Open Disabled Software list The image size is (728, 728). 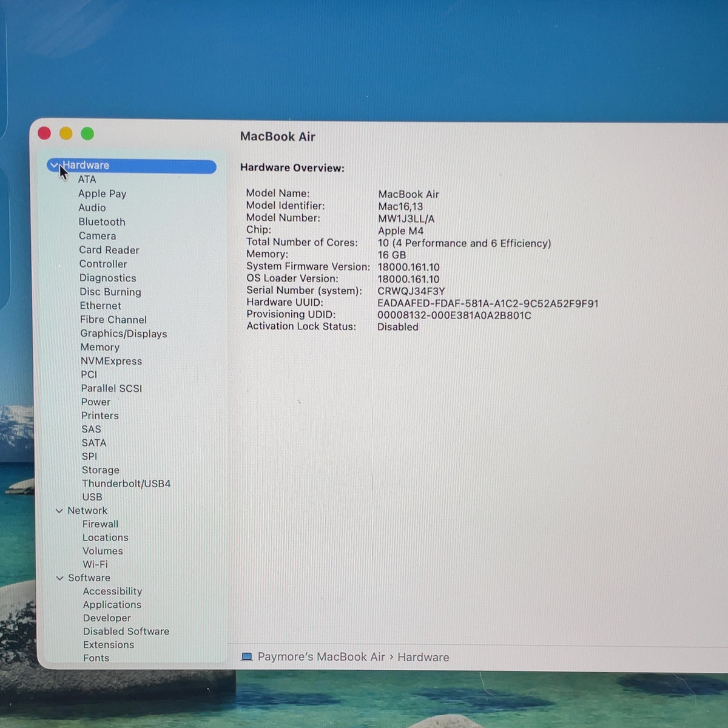126,632
